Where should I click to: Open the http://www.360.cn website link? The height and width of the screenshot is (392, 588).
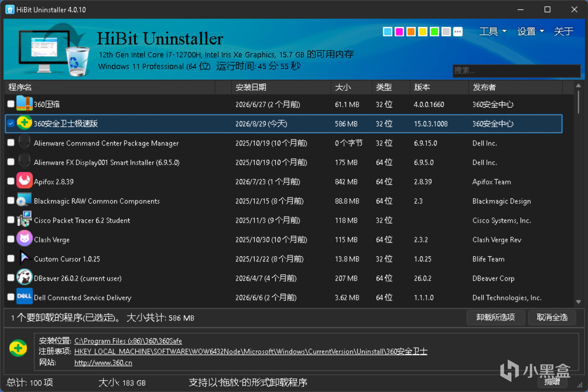point(103,363)
